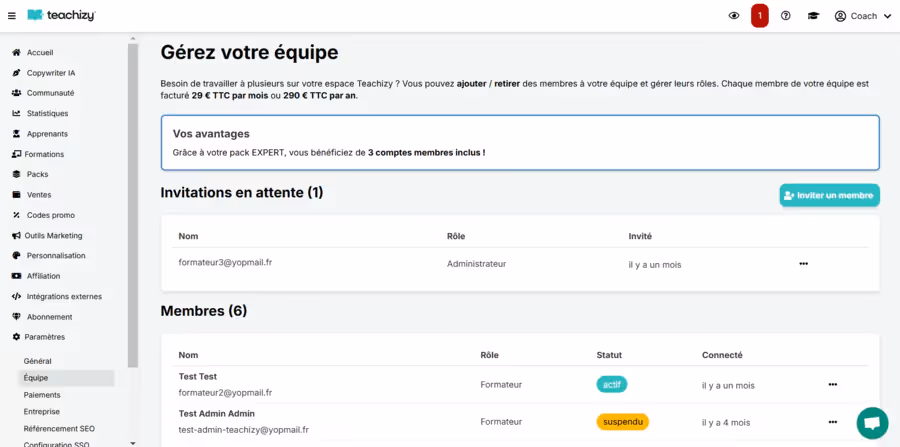The width and height of the screenshot is (900, 447).
Task: Click the Abonnement icon
Action: [x=16, y=317]
